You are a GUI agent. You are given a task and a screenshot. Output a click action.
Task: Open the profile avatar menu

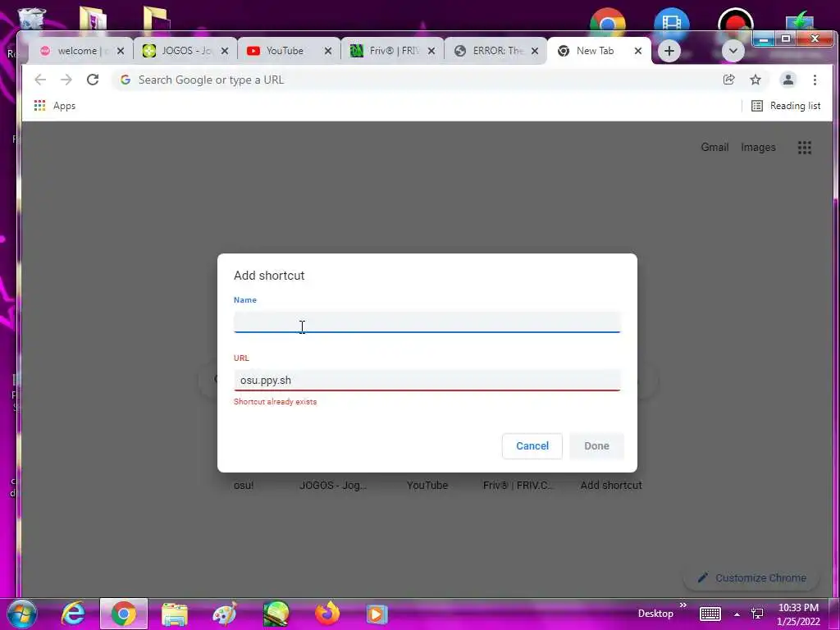[788, 80]
